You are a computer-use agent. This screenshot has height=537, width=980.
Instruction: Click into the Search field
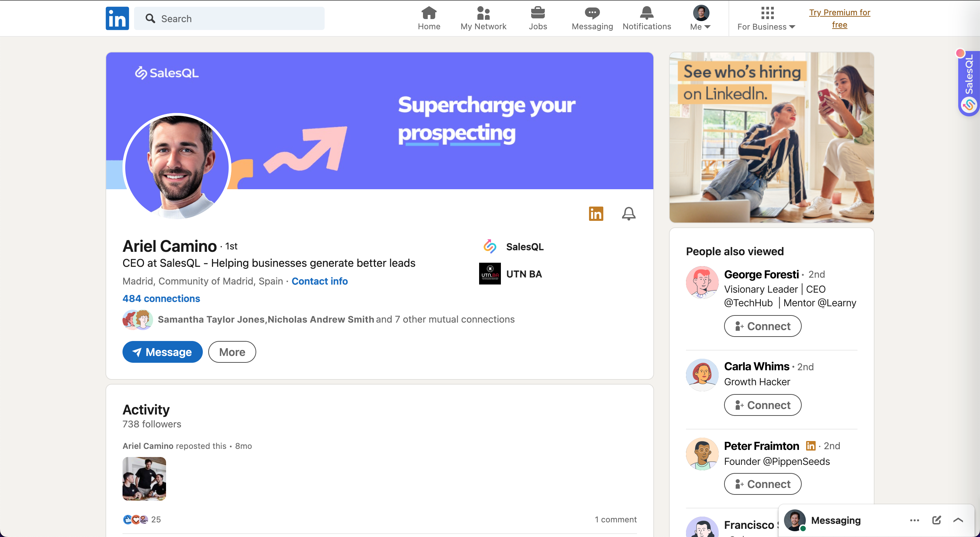229,18
